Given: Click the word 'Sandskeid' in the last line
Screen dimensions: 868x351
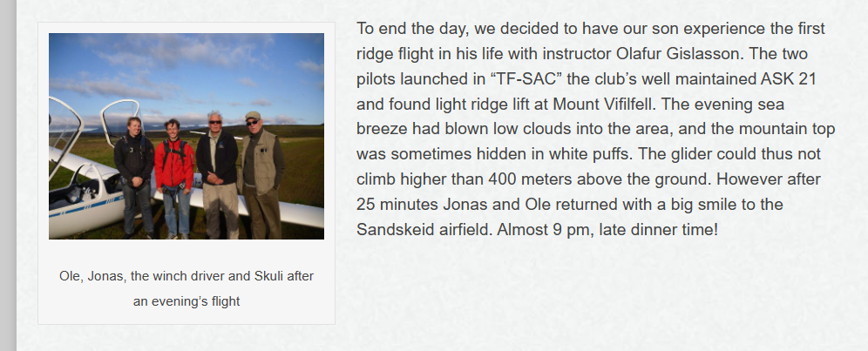Looking at the screenshot, I should click(396, 229).
